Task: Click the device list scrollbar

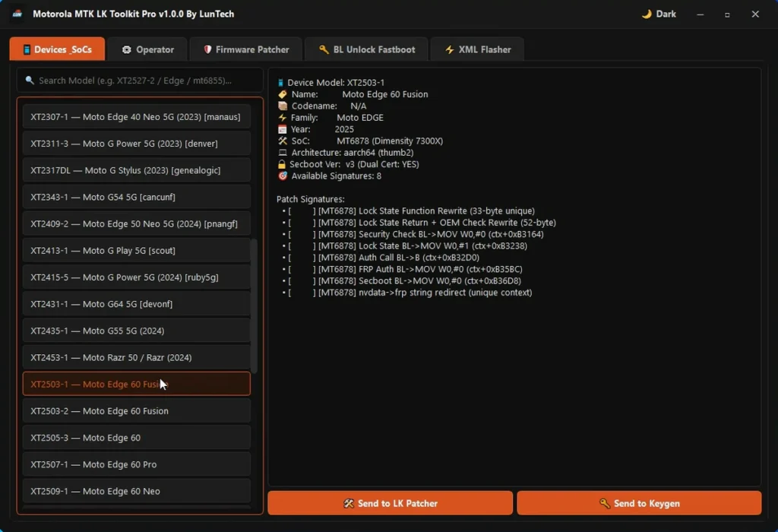Action: point(254,306)
